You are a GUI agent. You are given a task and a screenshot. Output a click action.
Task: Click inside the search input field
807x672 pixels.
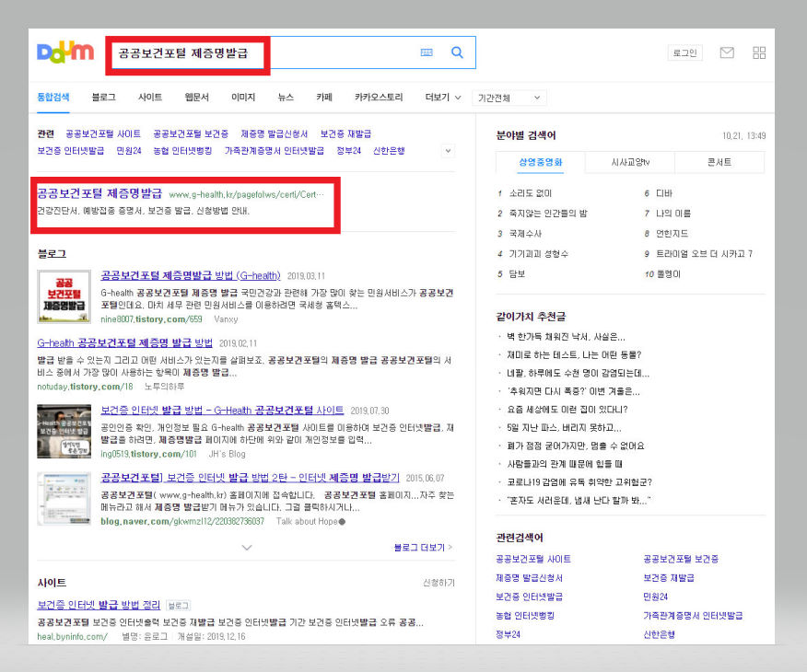291,52
